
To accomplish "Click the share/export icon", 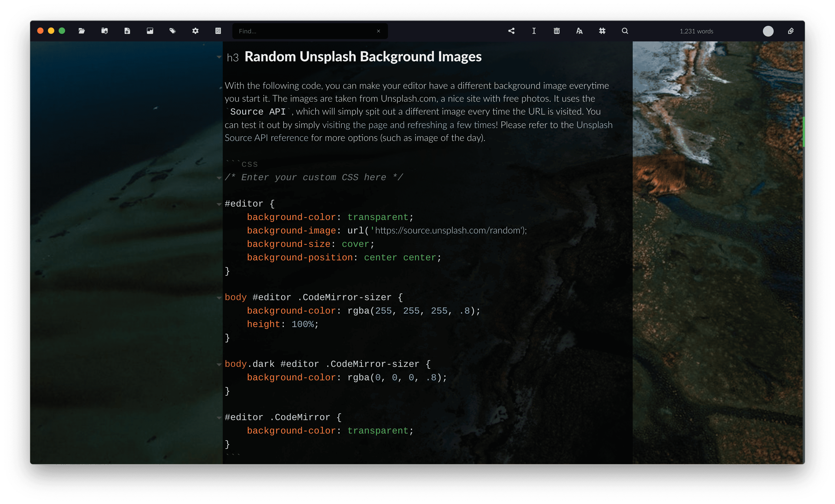I will [x=511, y=31].
